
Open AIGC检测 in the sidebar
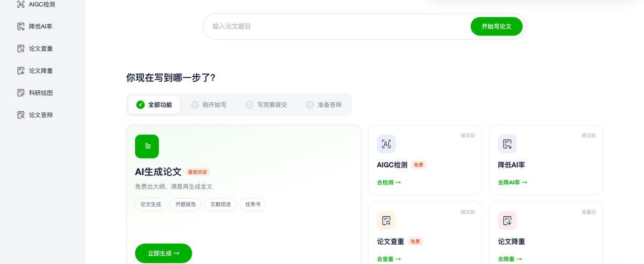pos(42,4)
